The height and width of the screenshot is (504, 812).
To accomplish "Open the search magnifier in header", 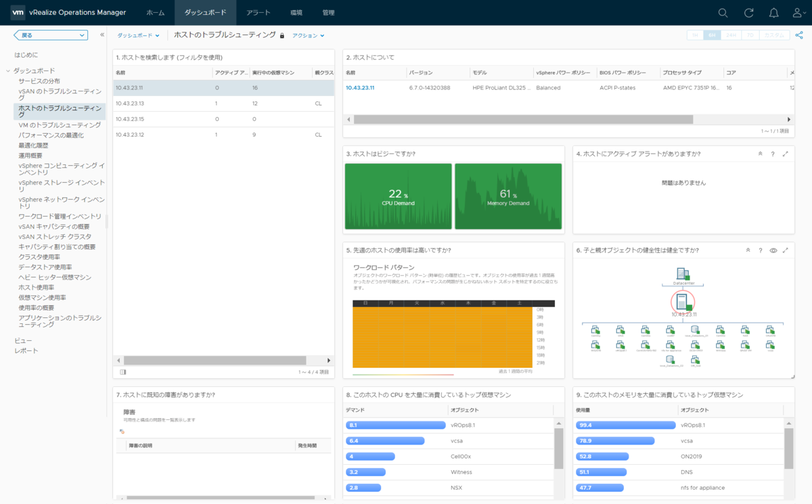I will 723,13.
